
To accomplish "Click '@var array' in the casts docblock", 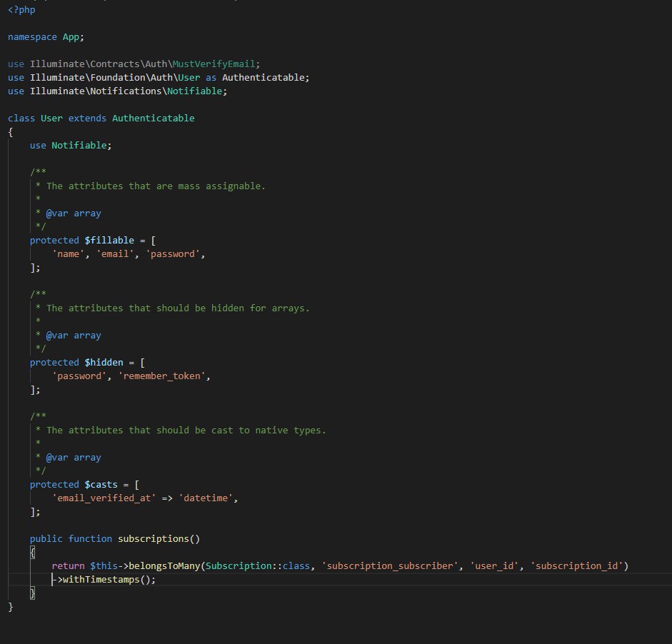I will 74,458.
